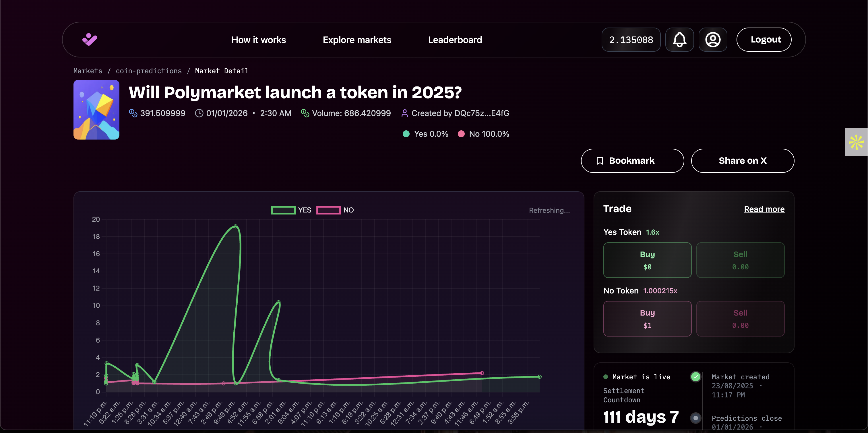The image size is (868, 433).
Task: Click the yellow asterisk side widget
Action: point(856,142)
